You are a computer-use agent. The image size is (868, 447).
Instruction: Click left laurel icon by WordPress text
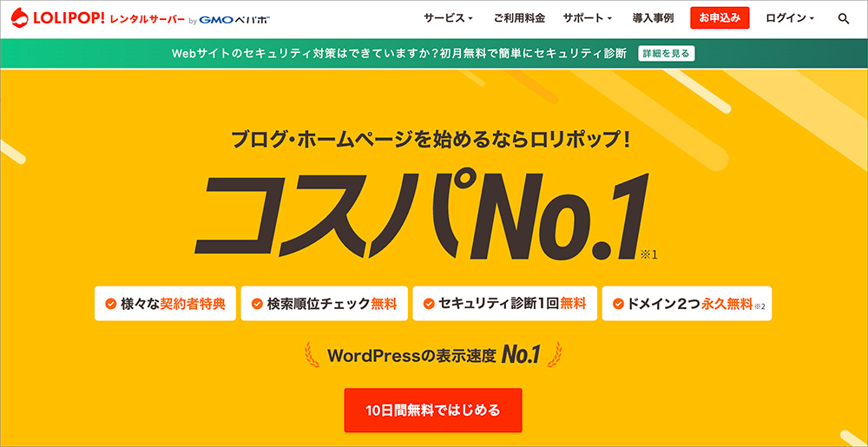311,355
